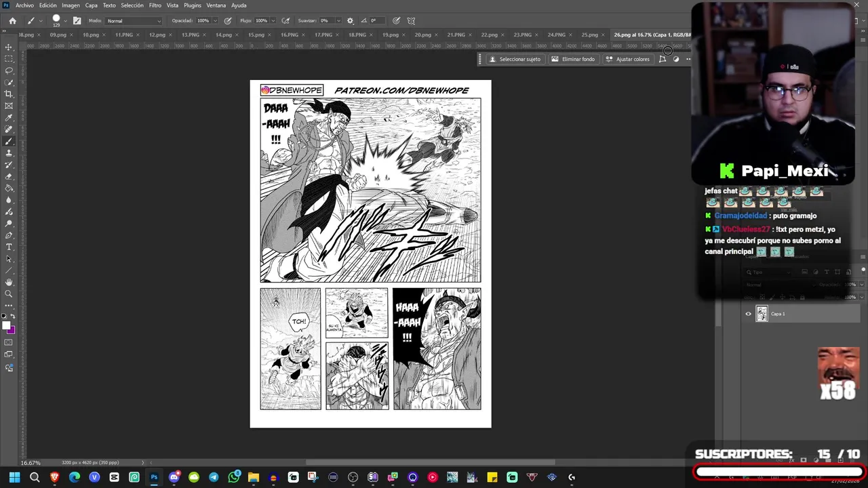This screenshot has height=488, width=868.
Task: Select the Hand tool
Action: [x=9, y=282]
